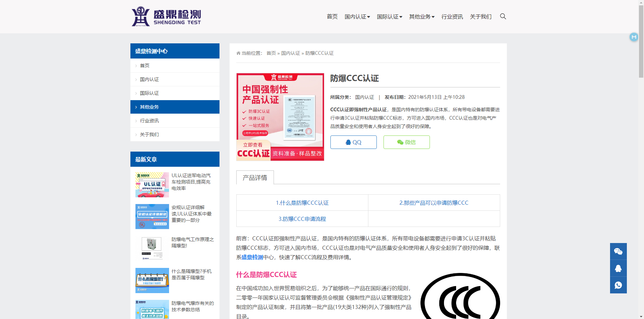Open the 什么是防爆CCC认证 table link
The width and height of the screenshot is (644, 319).
click(302, 203)
